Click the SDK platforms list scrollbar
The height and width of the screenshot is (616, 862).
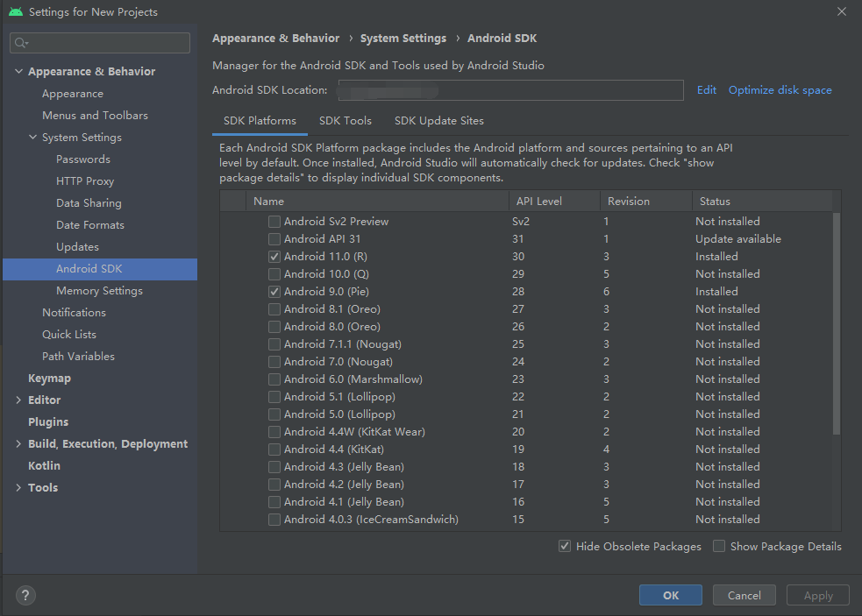(x=837, y=323)
